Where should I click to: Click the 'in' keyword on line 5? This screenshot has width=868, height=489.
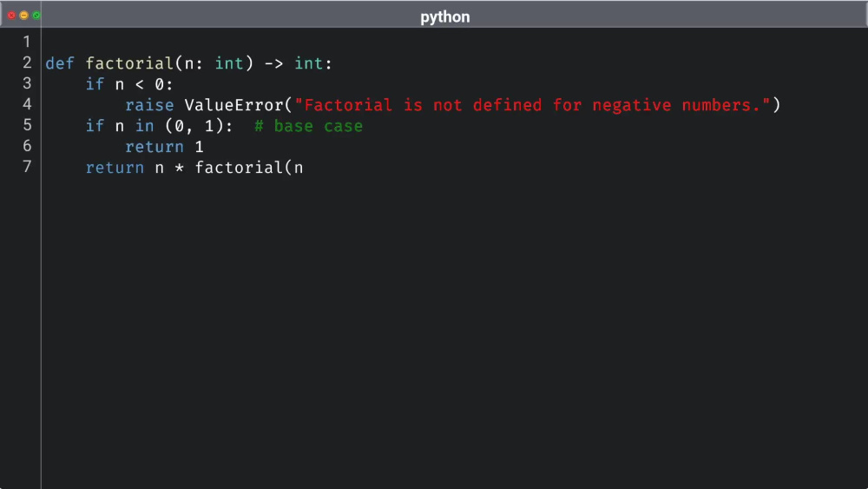(144, 126)
